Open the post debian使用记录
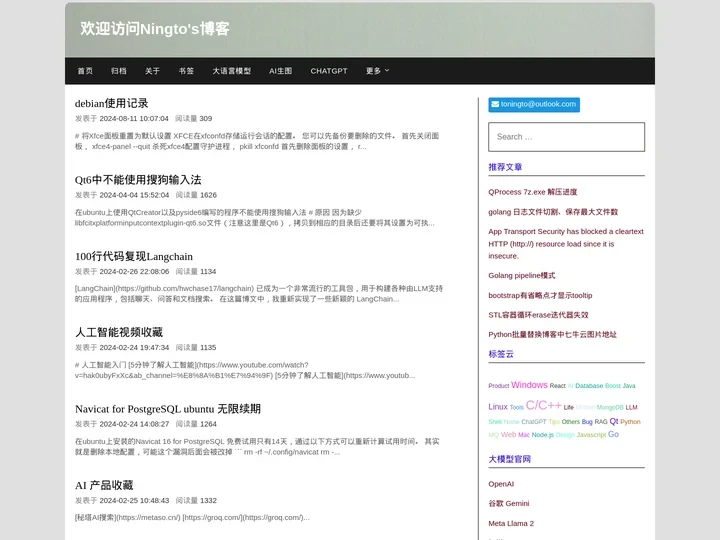Image resolution: width=720 pixels, height=540 pixels. [x=112, y=103]
